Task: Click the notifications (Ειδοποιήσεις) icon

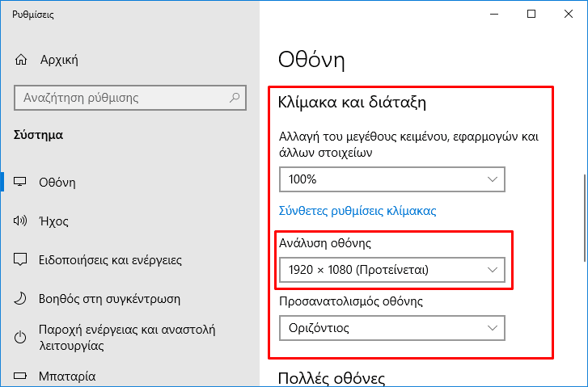Action: (x=22, y=260)
